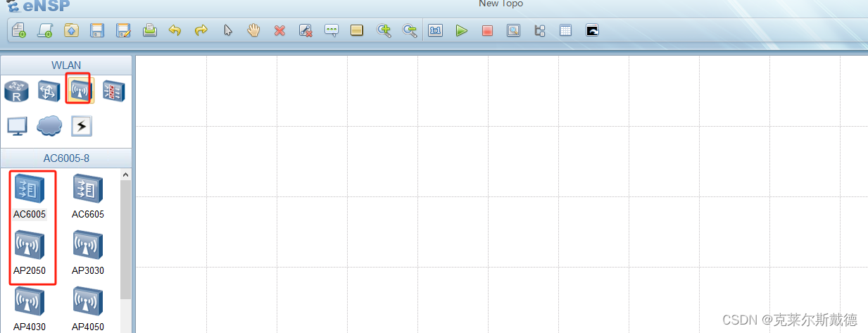Select the pointer selection tool
Image resolution: width=868 pixels, height=333 pixels.
point(227,30)
